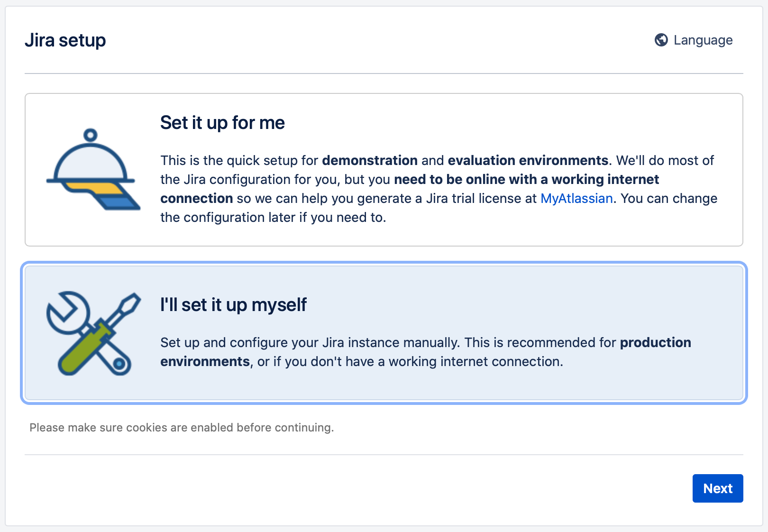Viewport: 768px width, 532px height.
Task: Click the cookies enabled notice text
Action: (182, 428)
